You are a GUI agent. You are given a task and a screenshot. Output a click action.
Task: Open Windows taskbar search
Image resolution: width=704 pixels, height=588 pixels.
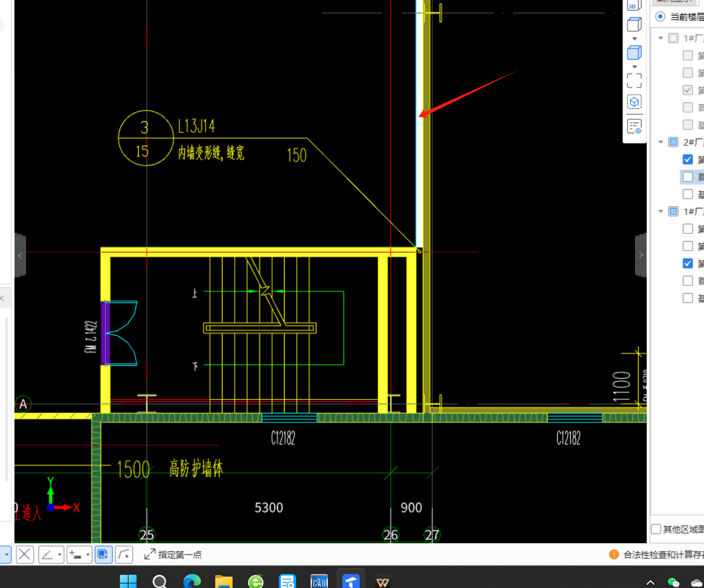click(159, 581)
